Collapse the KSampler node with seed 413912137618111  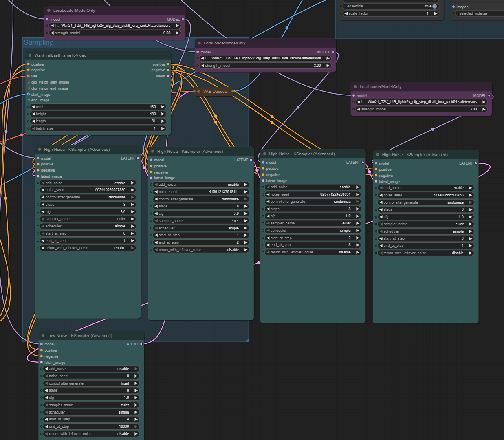[x=153, y=152]
